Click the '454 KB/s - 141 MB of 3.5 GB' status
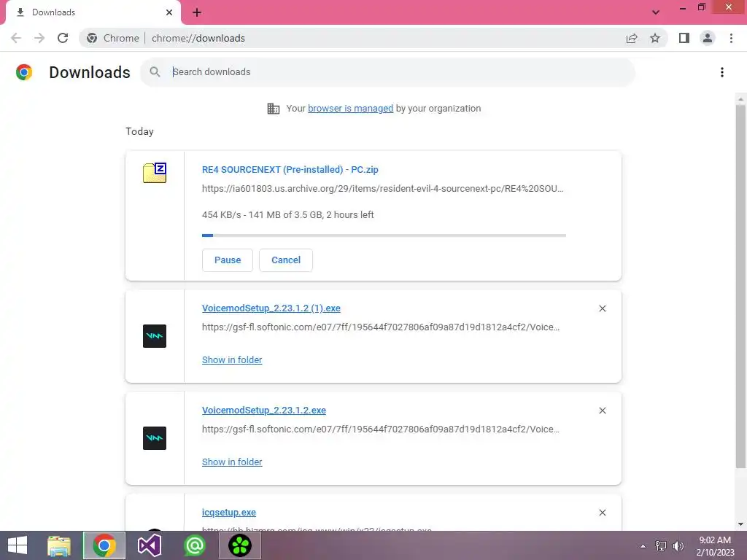Image resolution: width=747 pixels, height=560 pixels. (287, 215)
